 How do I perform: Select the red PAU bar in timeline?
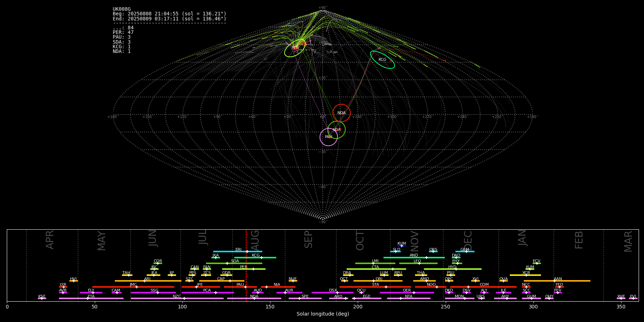[240, 287]
